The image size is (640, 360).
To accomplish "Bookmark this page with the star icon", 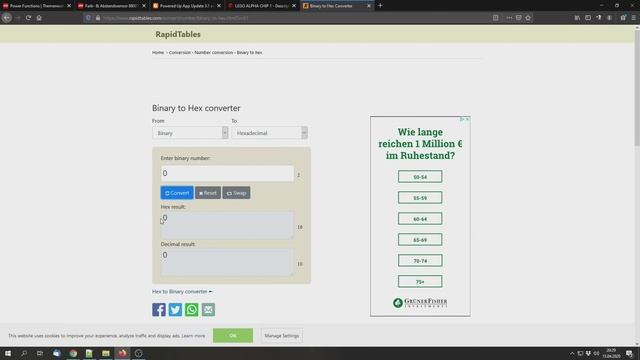I will (x=528, y=18).
